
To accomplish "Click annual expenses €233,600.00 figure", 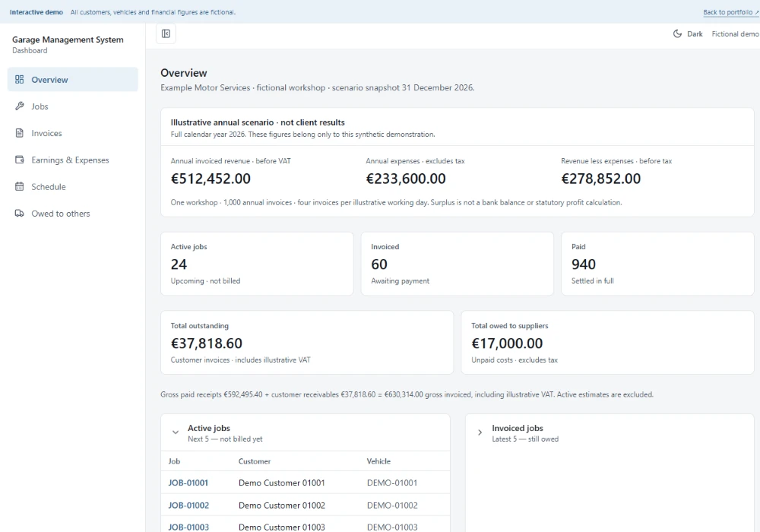I will [x=406, y=179].
